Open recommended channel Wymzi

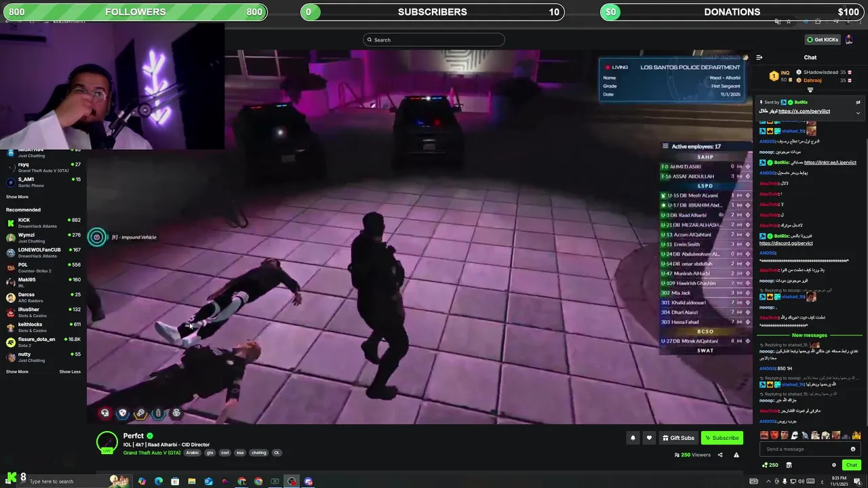pyautogui.click(x=43, y=237)
